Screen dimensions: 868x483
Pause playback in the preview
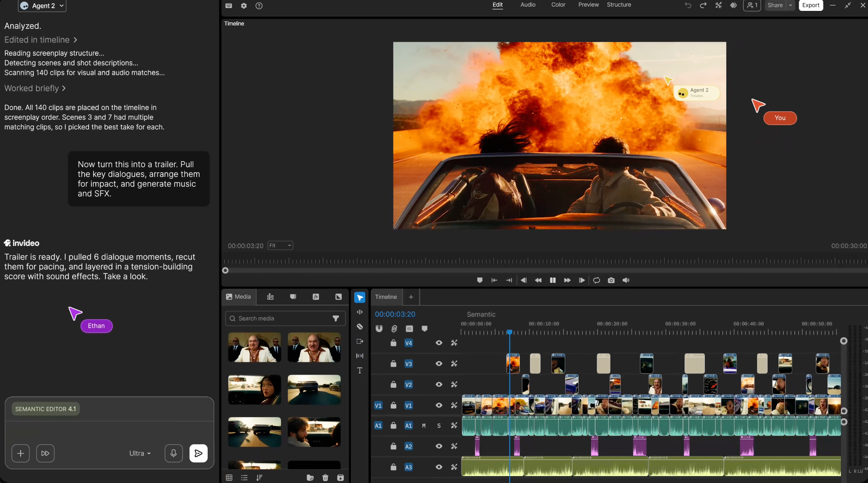[x=553, y=280]
